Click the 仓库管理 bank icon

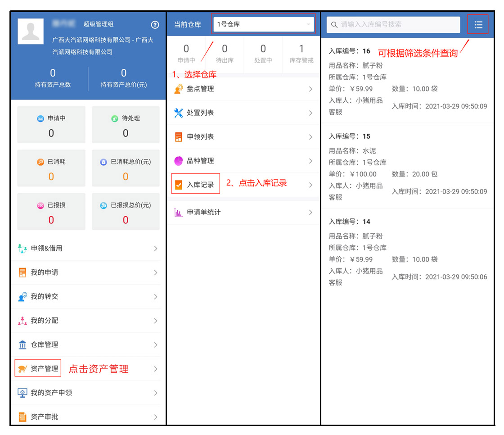point(22,344)
